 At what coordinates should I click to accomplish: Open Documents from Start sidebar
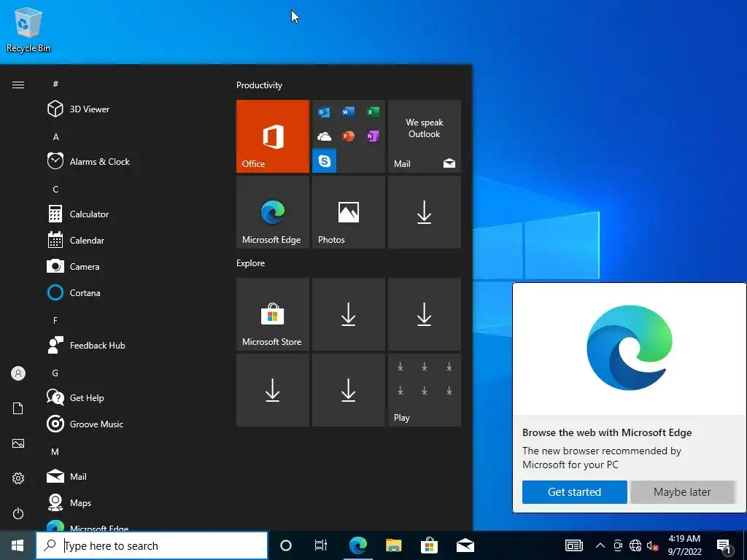pos(18,408)
